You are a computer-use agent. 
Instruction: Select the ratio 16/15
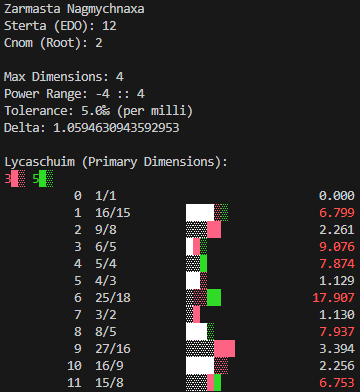113,213
